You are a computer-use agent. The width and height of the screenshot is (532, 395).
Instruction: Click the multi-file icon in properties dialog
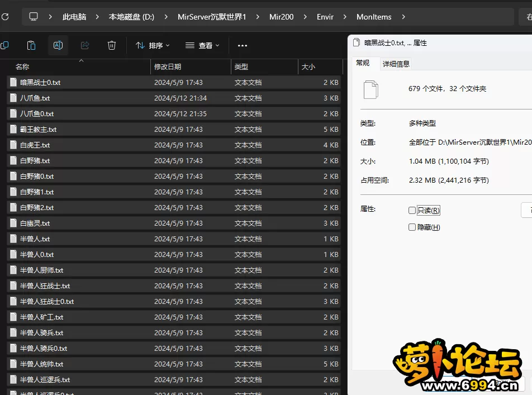[371, 89]
